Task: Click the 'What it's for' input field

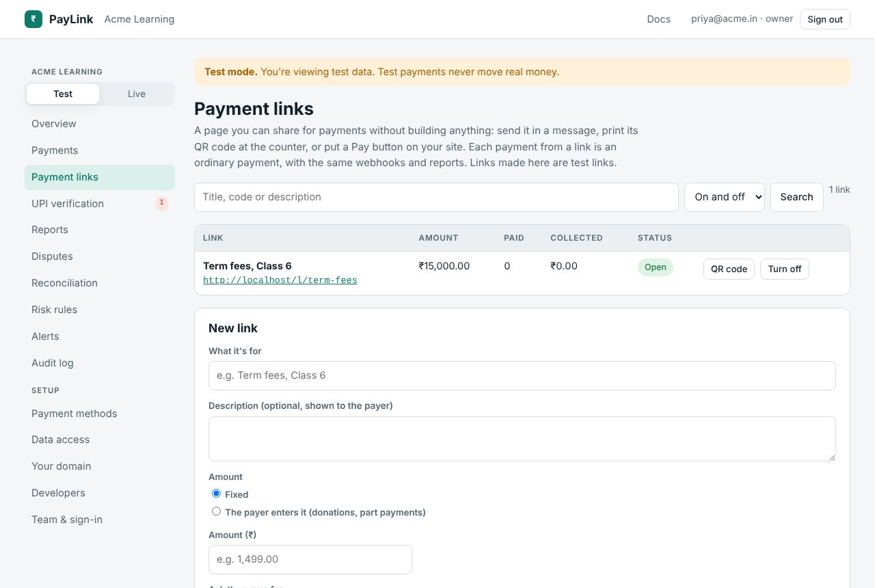Action: click(522, 375)
